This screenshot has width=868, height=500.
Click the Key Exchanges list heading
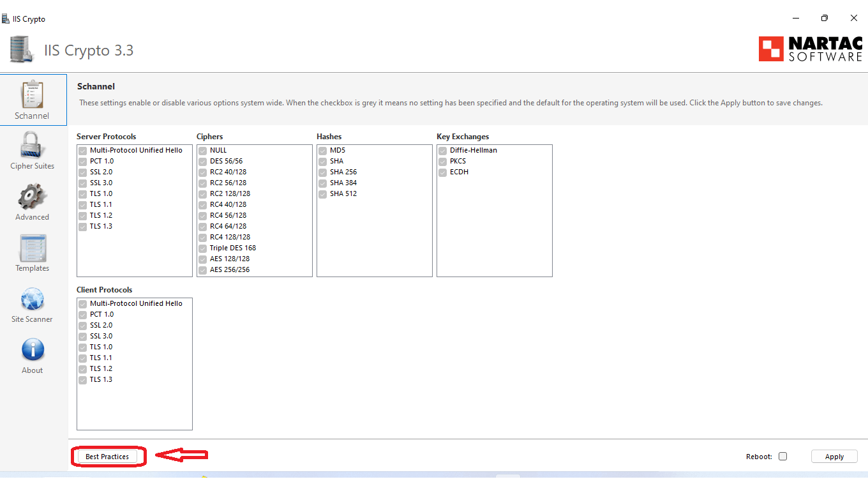[463, 137]
